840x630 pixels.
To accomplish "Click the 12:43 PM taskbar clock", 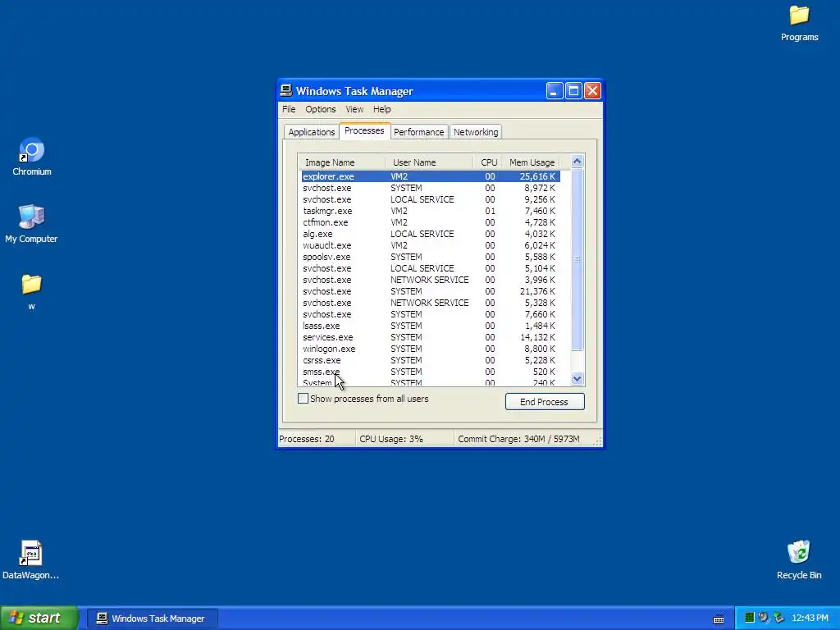I will tap(810, 619).
